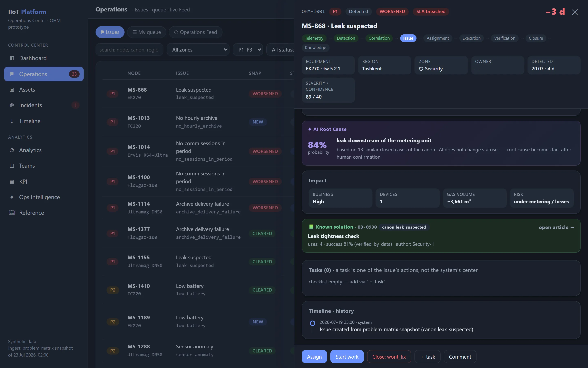Select the Verification workflow stage
The height and width of the screenshot is (368, 588).
coord(504,38)
